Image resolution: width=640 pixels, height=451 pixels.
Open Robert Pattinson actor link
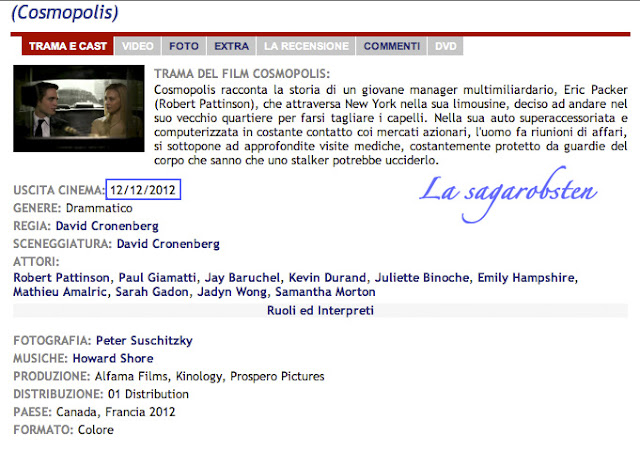(x=62, y=278)
